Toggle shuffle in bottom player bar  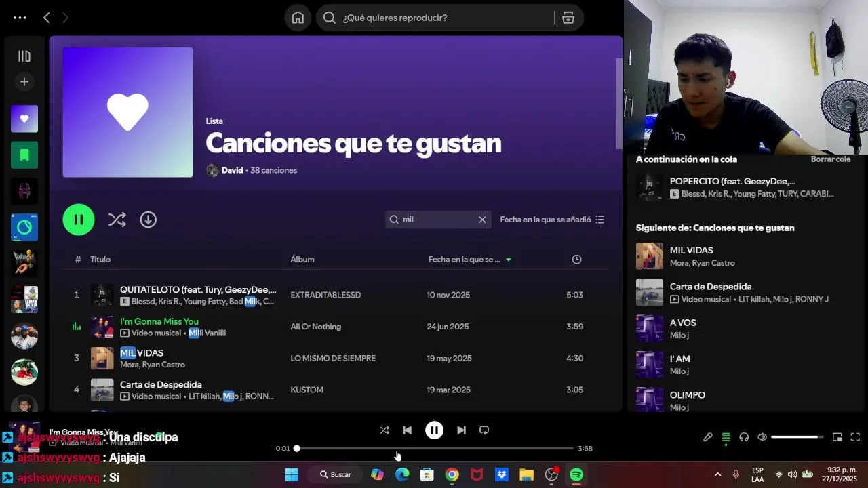(384, 430)
